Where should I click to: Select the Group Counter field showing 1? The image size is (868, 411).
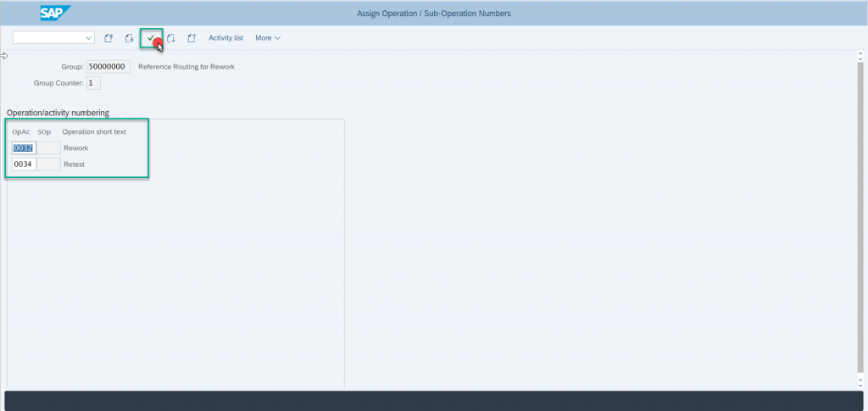(93, 83)
